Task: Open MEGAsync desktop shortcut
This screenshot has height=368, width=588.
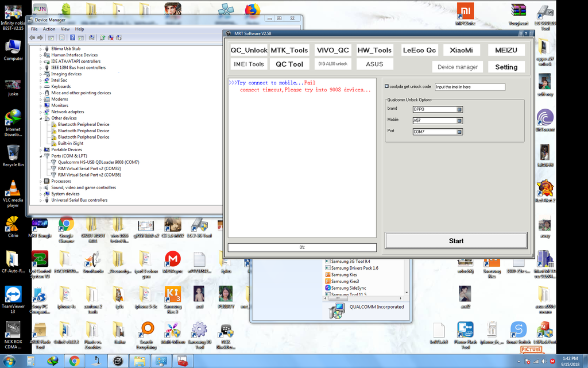Action: (172, 262)
